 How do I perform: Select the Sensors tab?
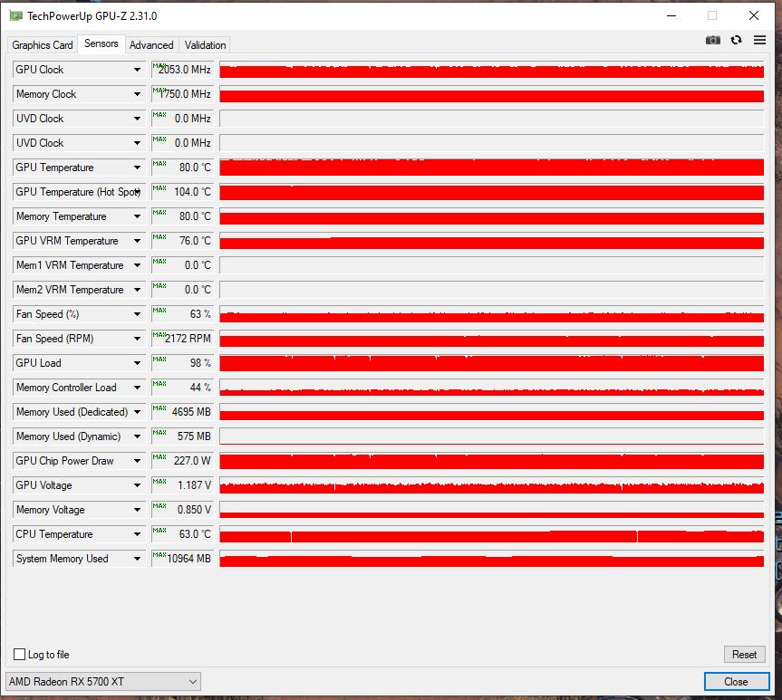tap(101, 43)
